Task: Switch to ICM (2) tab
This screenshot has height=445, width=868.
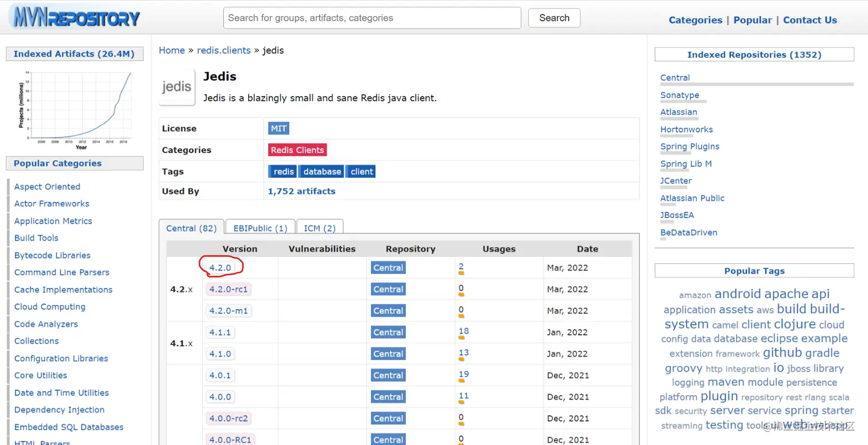Action: point(320,228)
